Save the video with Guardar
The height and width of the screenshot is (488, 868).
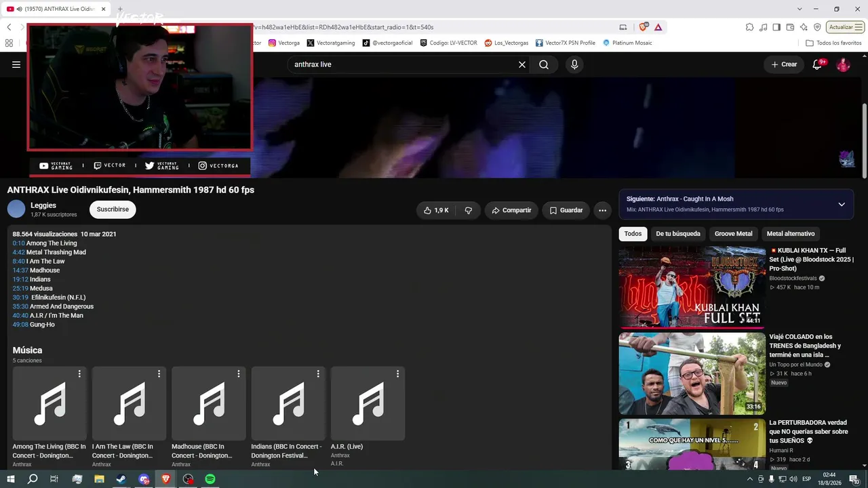pos(566,210)
